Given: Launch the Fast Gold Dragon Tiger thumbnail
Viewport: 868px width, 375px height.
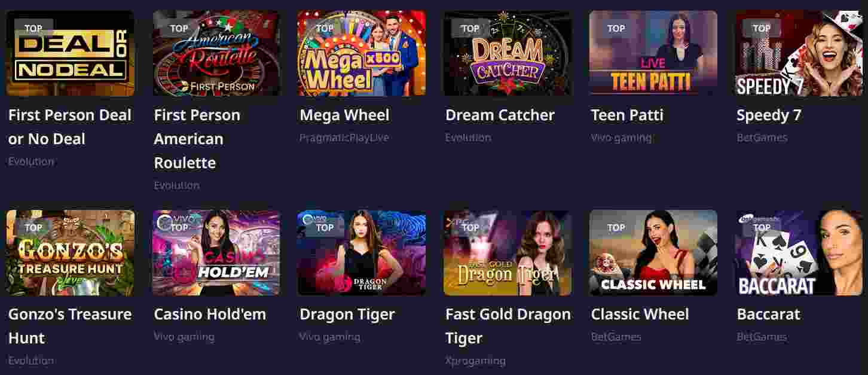Looking at the screenshot, I should [x=508, y=252].
